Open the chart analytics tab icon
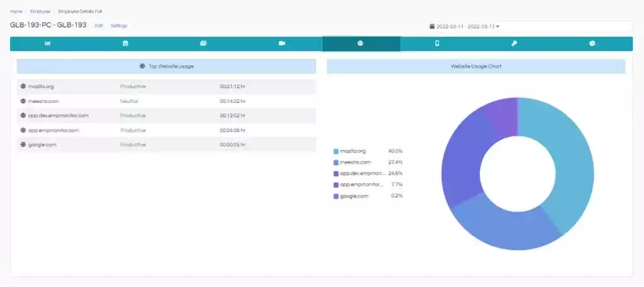 [x=48, y=43]
